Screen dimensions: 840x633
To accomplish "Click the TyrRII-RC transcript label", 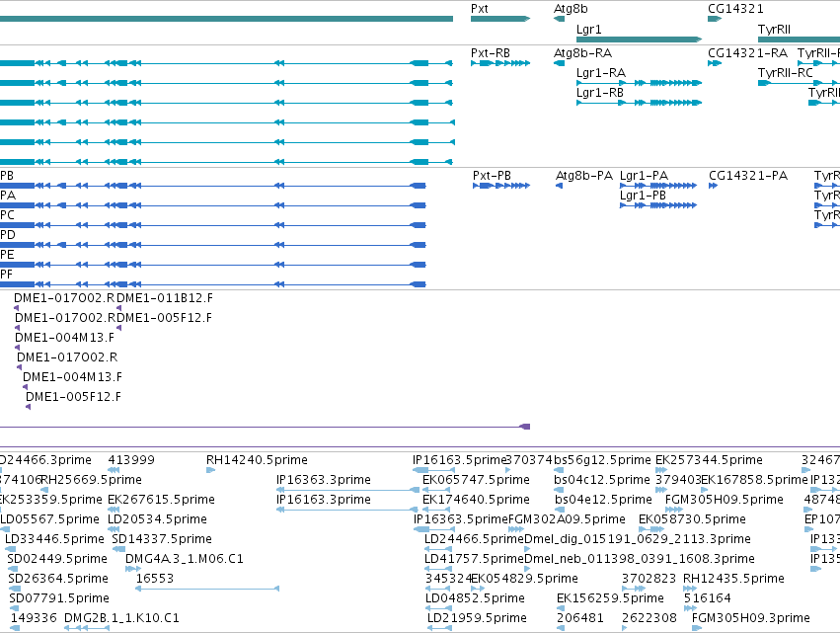I will click(x=786, y=73).
